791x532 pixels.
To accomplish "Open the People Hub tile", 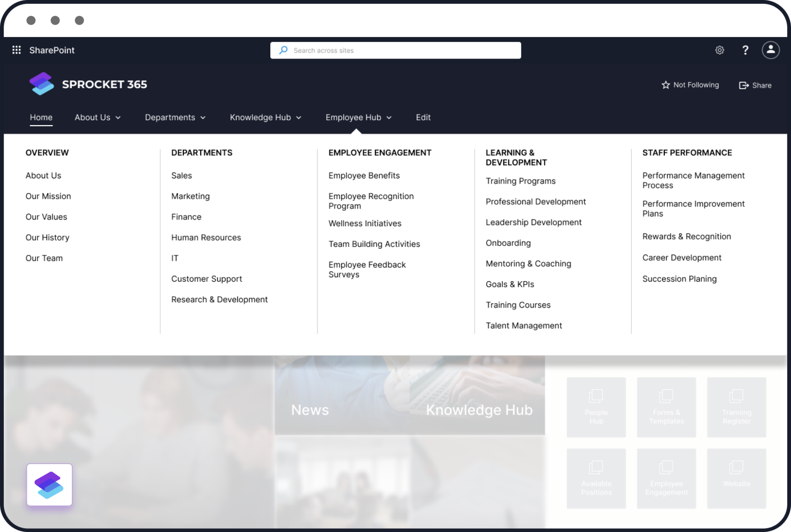I will (x=596, y=407).
